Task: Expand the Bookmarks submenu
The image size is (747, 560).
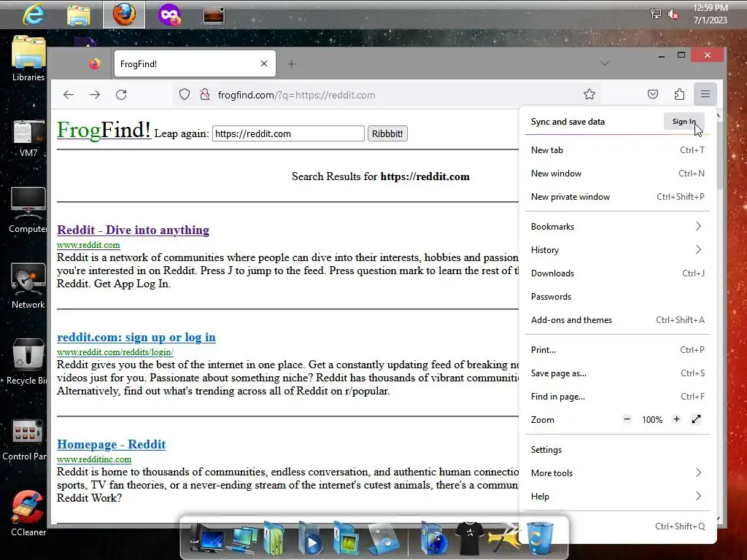Action: (617, 227)
